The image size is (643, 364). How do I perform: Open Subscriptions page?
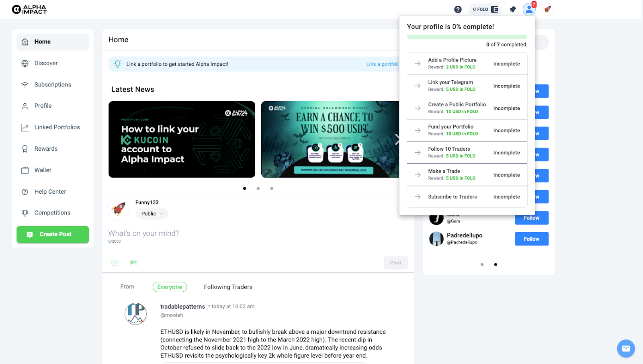tap(53, 85)
